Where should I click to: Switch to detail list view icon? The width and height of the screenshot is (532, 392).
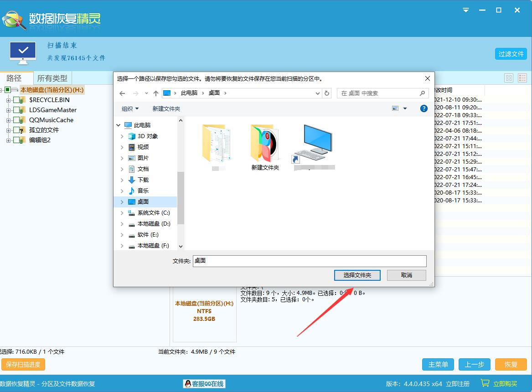tap(522, 78)
